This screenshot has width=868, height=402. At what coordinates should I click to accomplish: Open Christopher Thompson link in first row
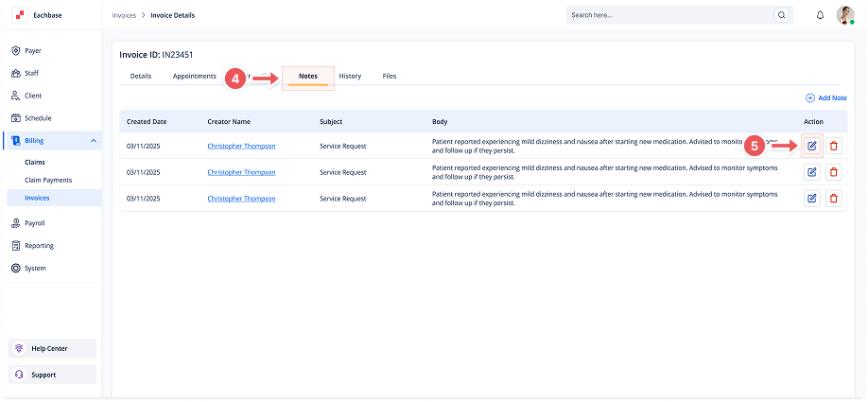pos(241,146)
